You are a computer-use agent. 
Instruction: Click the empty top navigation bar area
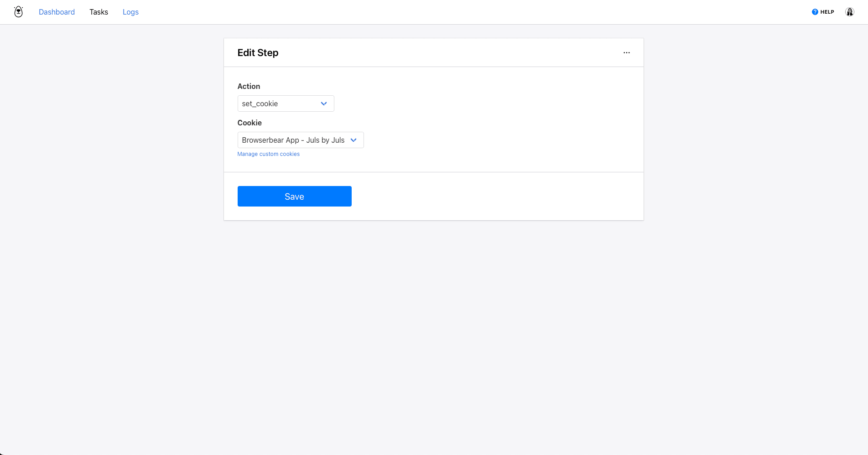pyautogui.click(x=456, y=12)
